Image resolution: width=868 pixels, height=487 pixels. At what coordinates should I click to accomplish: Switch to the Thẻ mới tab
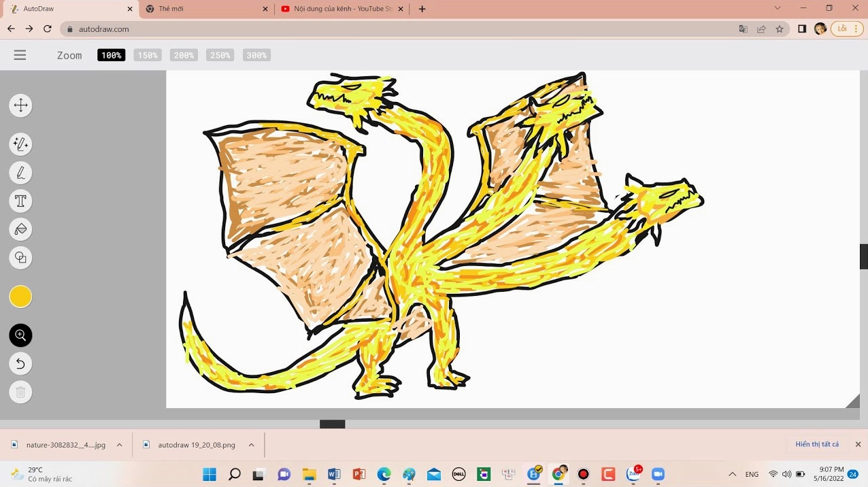[204, 9]
